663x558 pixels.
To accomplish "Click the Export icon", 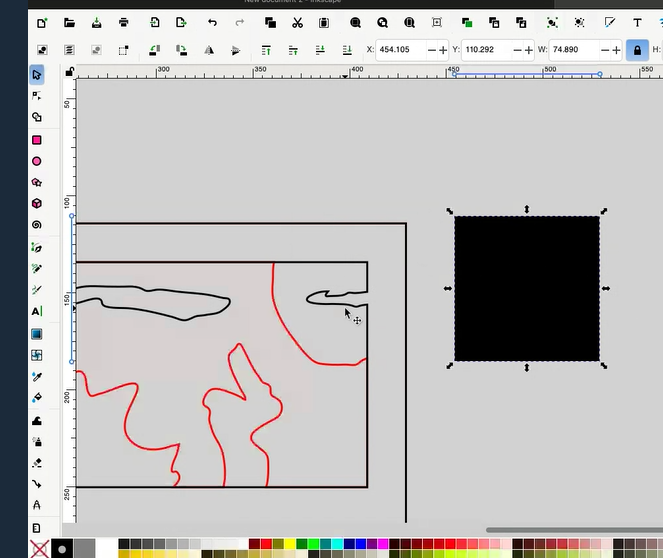I will (x=181, y=23).
